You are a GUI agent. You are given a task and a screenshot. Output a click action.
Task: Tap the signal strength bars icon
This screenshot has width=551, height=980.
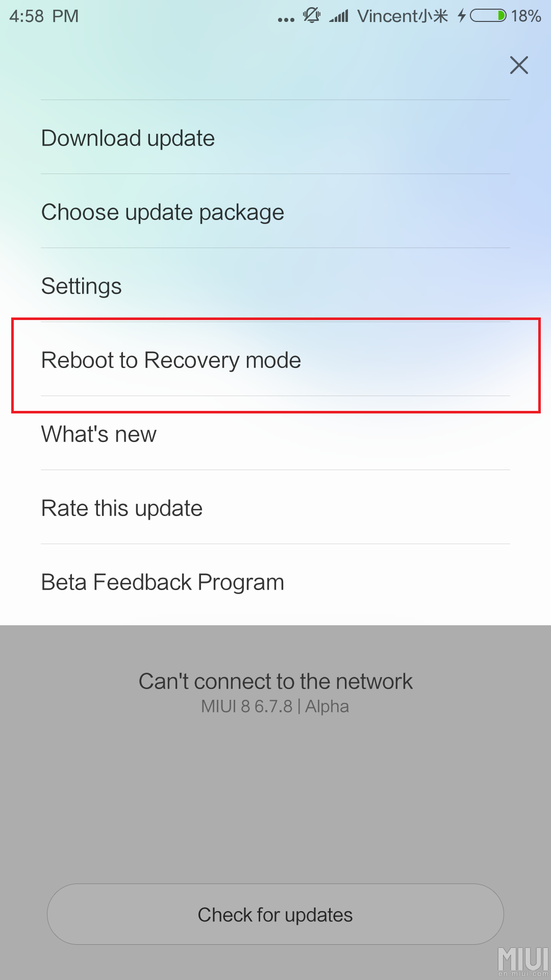pyautogui.click(x=339, y=16)
